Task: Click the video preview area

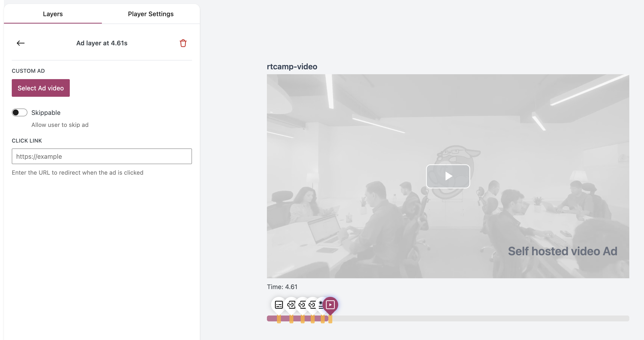Action: pyautogui.click(x=448, y=176)
